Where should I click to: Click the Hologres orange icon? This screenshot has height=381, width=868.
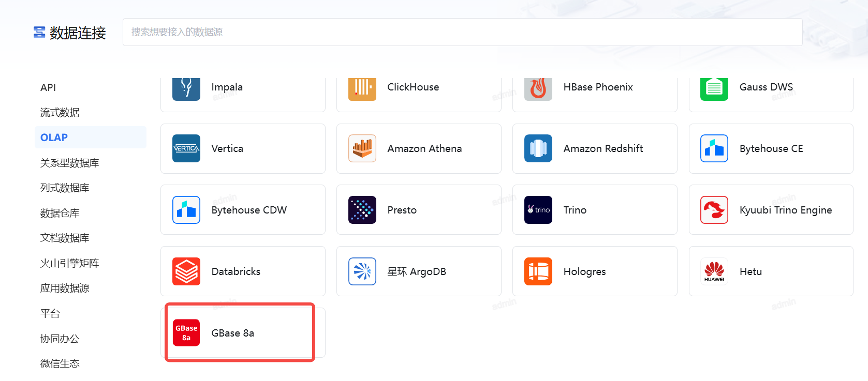pyautogui.click(x=538, y=271)
